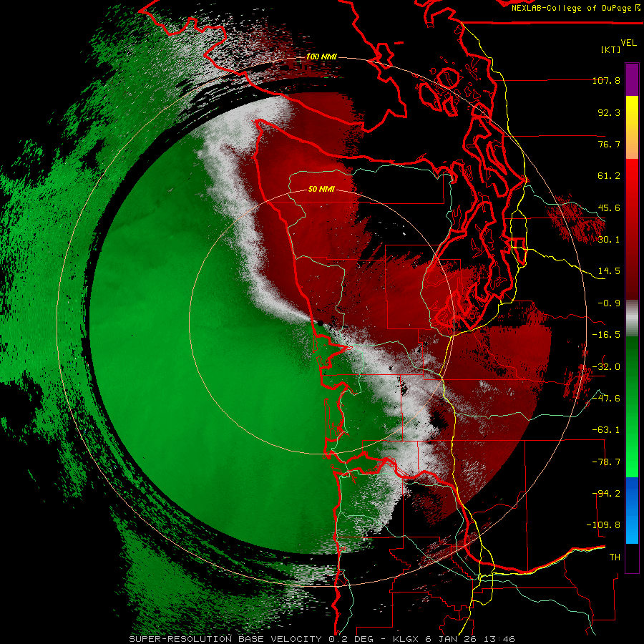
Task: Click the gray near-zero segment of the color bar
Action: [632, 318]
